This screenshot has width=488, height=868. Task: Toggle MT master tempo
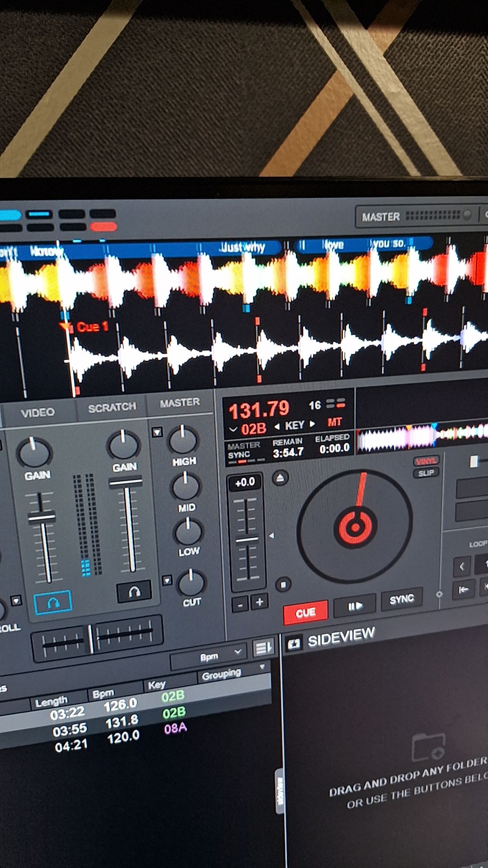pos(334,422)
